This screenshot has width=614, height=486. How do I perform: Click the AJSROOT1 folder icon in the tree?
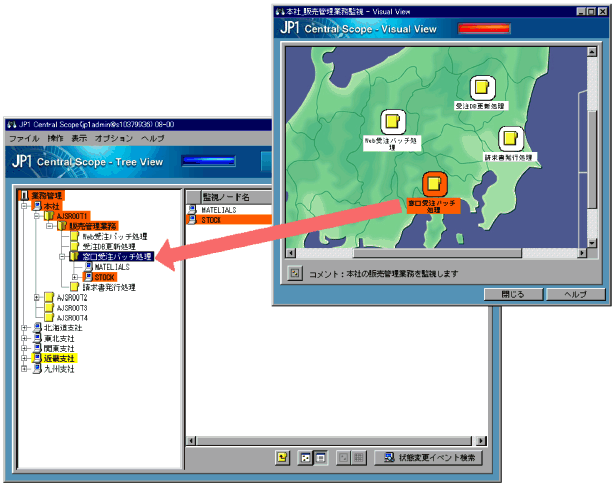pos(49,216)
